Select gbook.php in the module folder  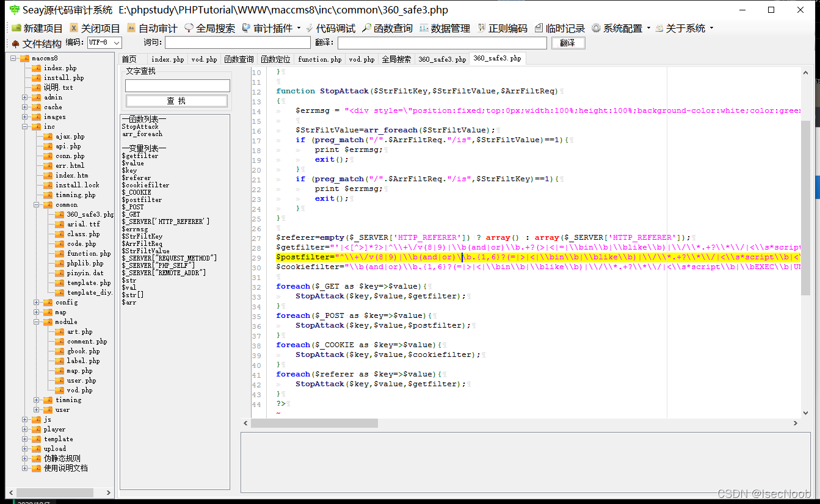click(83, 351)
